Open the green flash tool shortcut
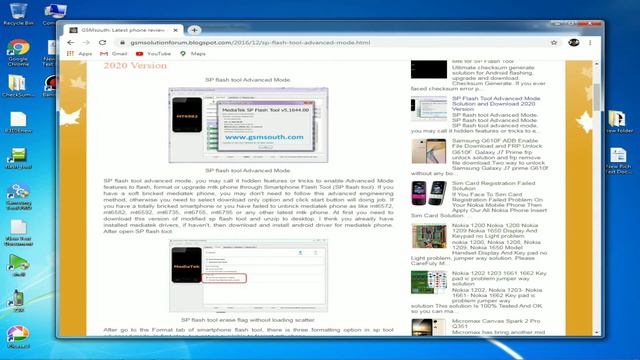The height and width of the screenshot is (360, 640). click(x=18, y=158)
